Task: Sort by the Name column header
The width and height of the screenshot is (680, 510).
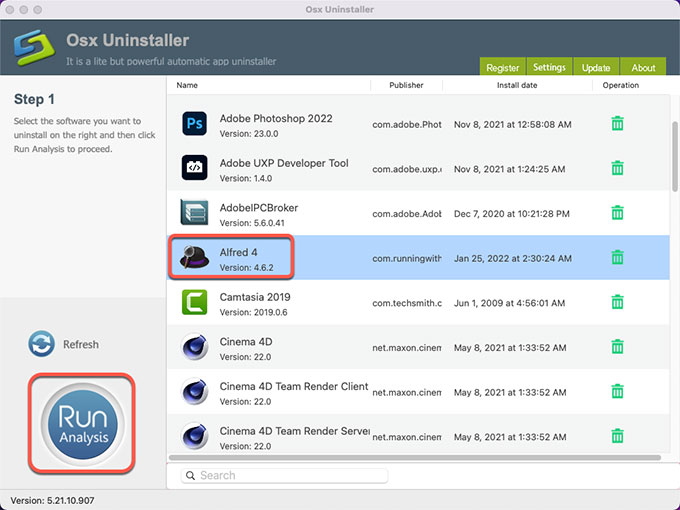Action: 187,85
